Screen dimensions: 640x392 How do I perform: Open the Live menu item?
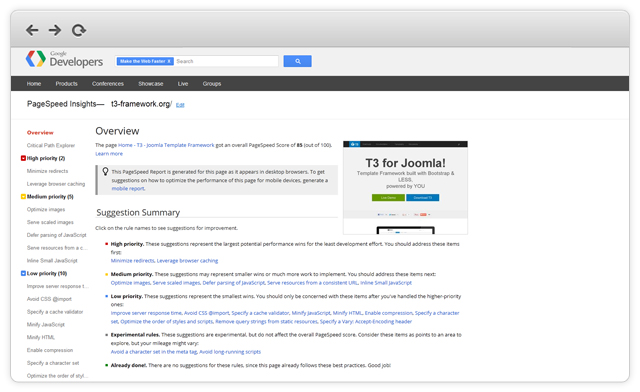[183, 84]
